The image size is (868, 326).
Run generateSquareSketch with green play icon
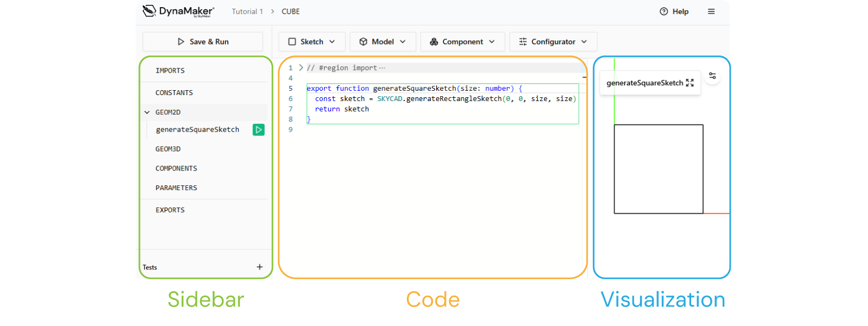(259, 130)
